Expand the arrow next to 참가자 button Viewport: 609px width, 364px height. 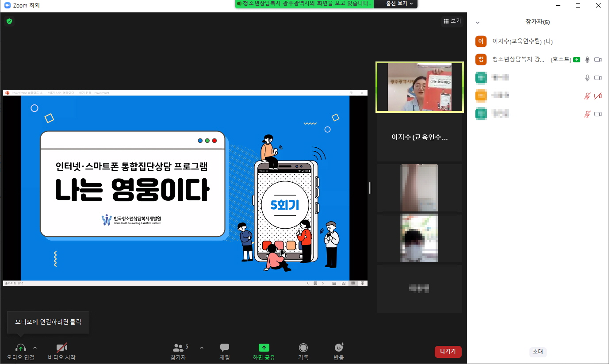pyautogui.click(x=202, y=348)
